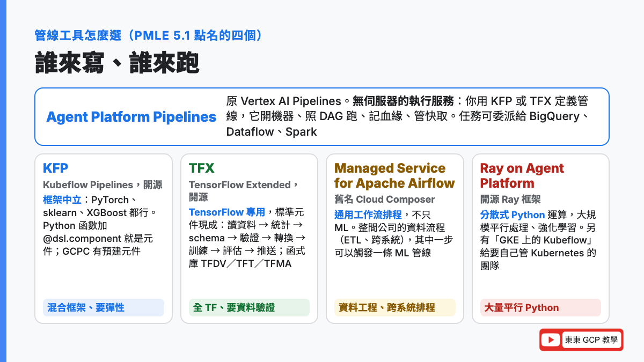Click the 全 TF、要資料驗證 tag
This screenshot has height=362, width=644.
tap(249, 307)
